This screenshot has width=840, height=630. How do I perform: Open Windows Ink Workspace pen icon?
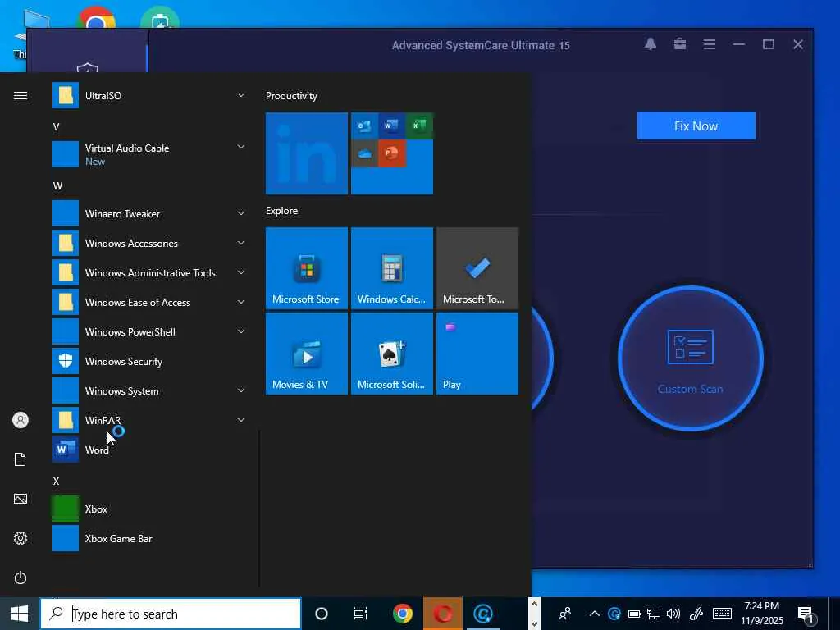click(x=696, y=614)
